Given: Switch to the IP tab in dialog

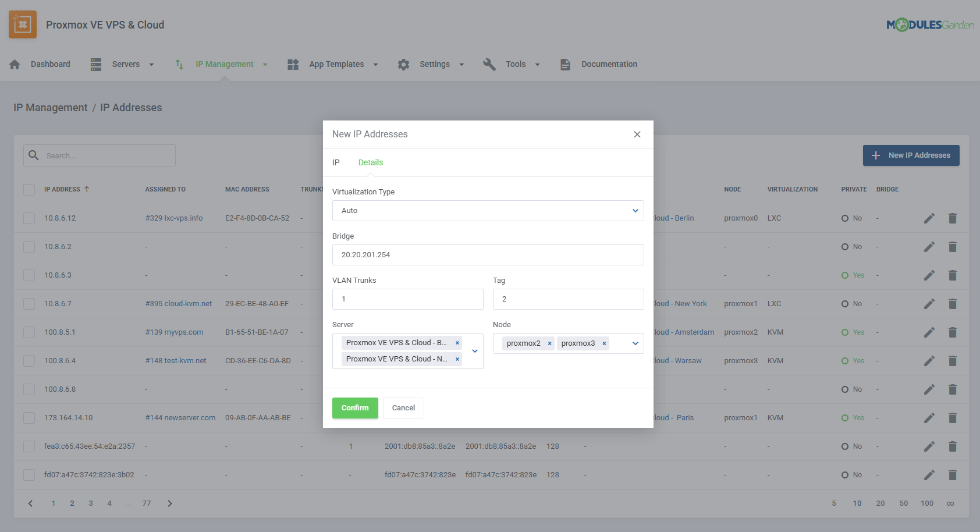Looking at the screenshot, I should pos(336,162).
